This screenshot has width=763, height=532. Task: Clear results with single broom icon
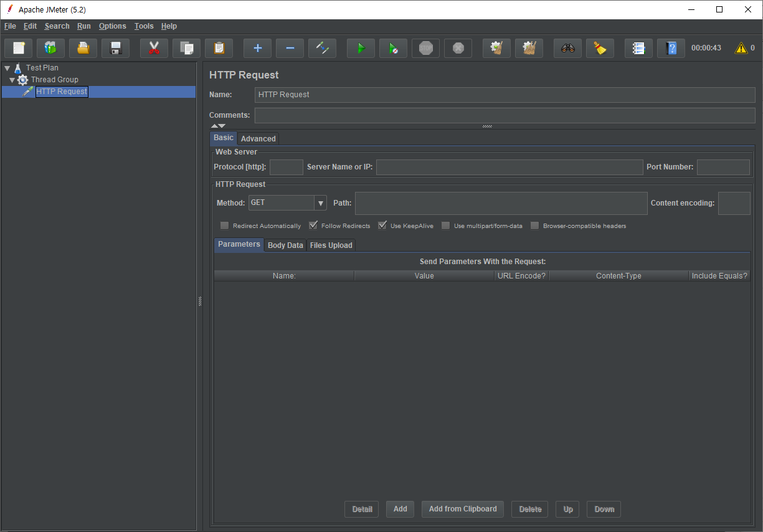(x=497, y=48)
